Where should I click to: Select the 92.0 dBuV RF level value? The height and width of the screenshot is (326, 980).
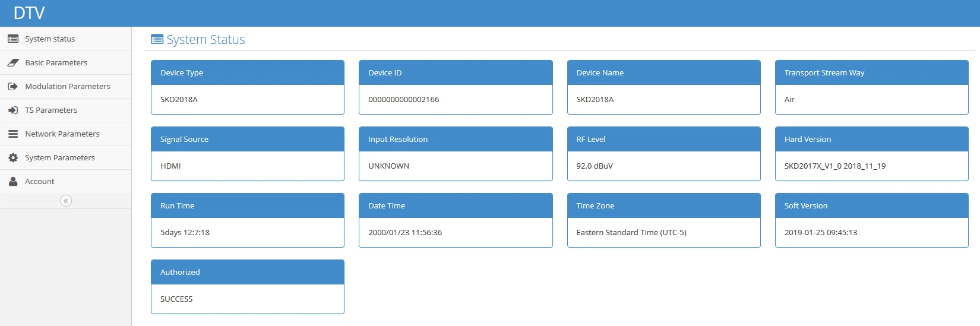pyautogui.click(x=595, y=166)
